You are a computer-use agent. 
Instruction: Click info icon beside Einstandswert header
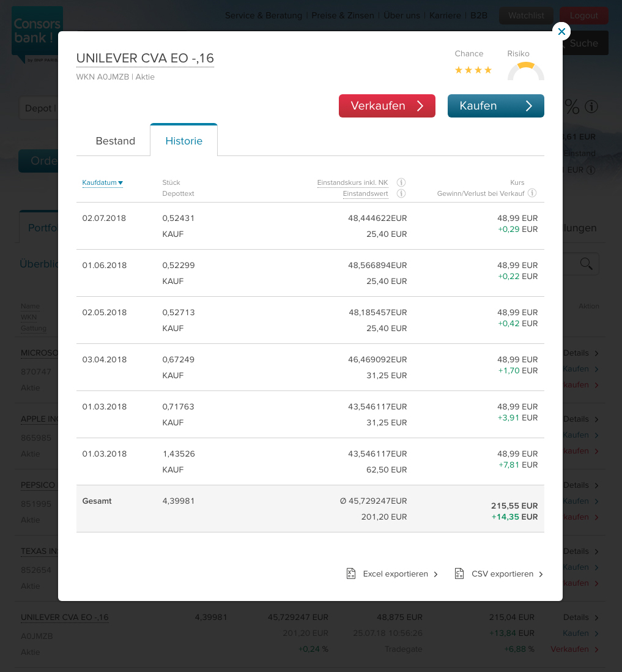tap(401, 194)
